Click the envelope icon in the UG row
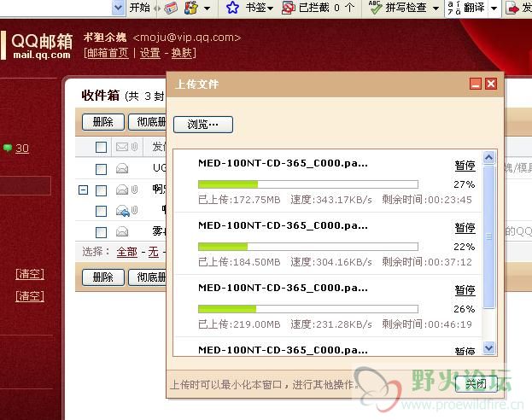The width and height of the screenshot is (532, 420). pos(122,168)
